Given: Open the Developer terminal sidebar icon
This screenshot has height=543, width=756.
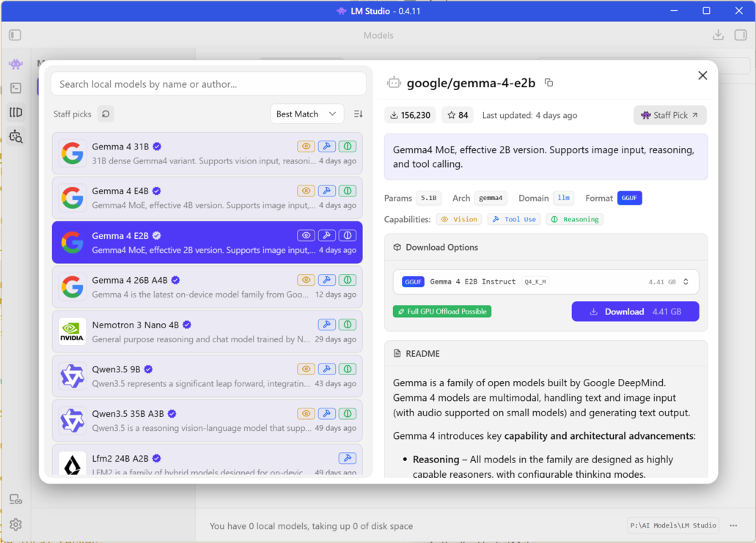Looking at the screenshot, I should pos(15,88).
